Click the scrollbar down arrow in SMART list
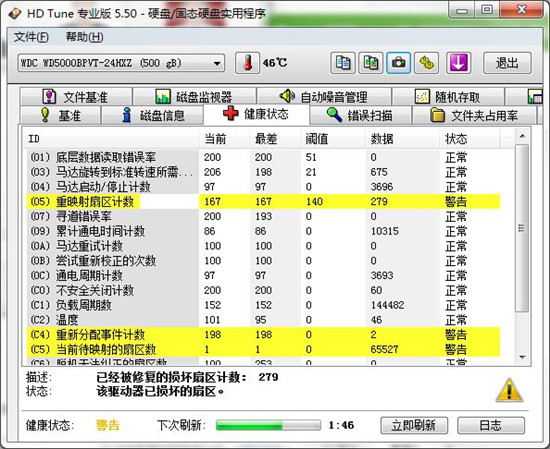Screen dimensions: 550x449 click(522, 357)
